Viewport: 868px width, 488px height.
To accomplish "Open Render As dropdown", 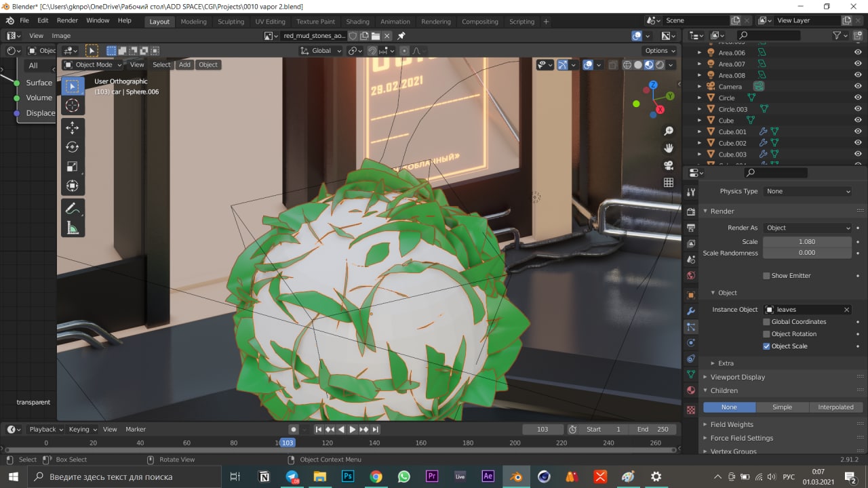I will (807, 228).
